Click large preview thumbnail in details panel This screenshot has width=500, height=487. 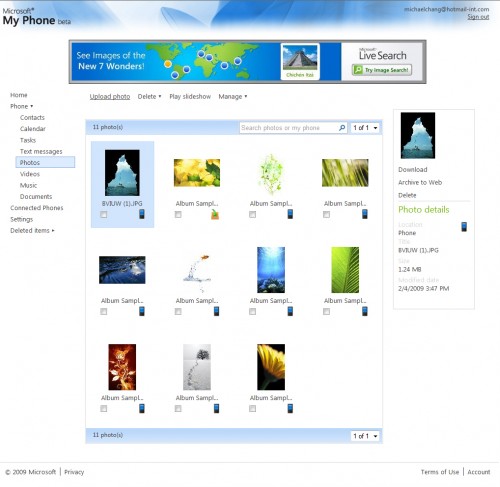coord(418,135)
